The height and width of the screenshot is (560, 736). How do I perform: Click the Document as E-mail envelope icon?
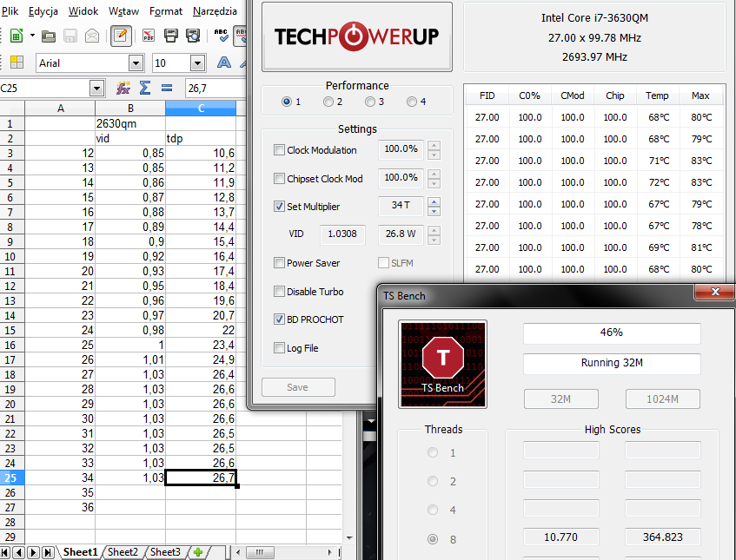click(x=92, y=36)
